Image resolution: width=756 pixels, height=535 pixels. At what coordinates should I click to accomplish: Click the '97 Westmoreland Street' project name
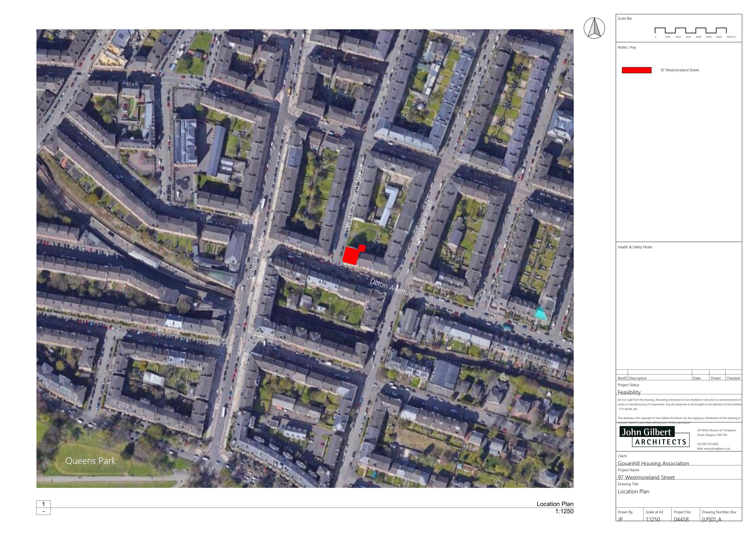click(646, 477)
